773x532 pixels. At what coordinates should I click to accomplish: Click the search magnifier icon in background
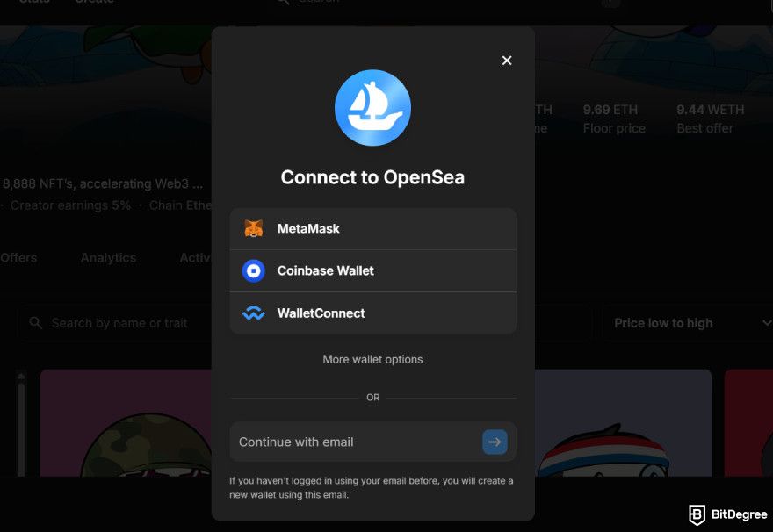click(35, 323)
